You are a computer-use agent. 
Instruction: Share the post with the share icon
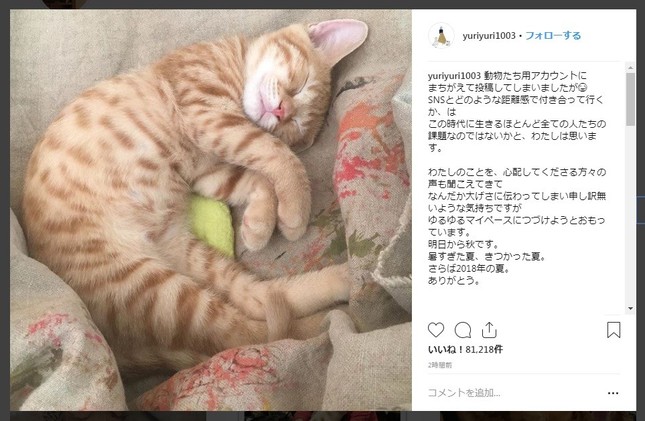click(489, 330)
